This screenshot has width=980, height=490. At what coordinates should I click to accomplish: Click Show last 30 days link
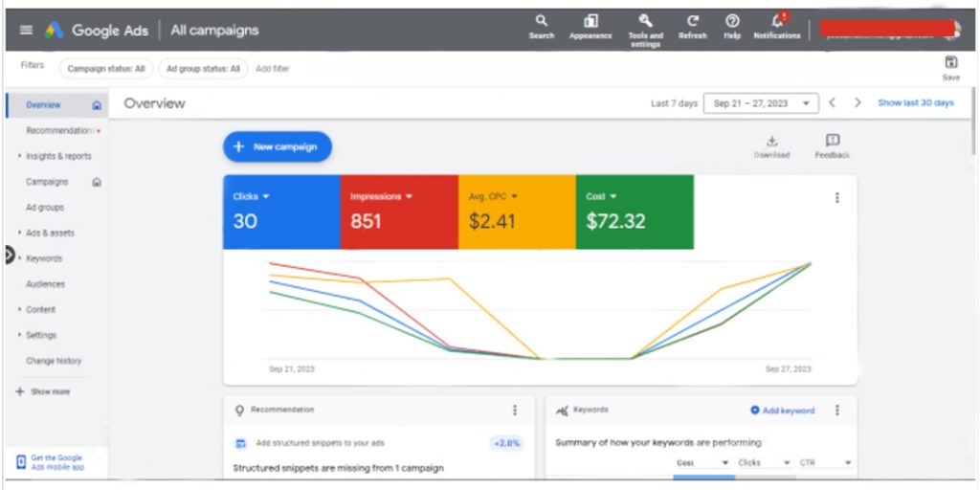(x=916, y=103)
